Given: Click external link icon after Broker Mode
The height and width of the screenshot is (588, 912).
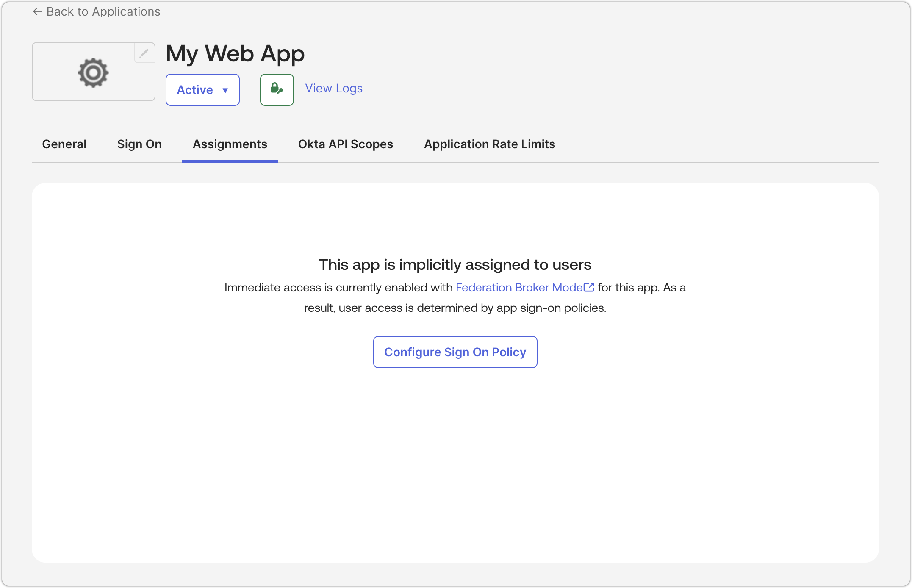Looking at the screenshot, I should [589, 287].
